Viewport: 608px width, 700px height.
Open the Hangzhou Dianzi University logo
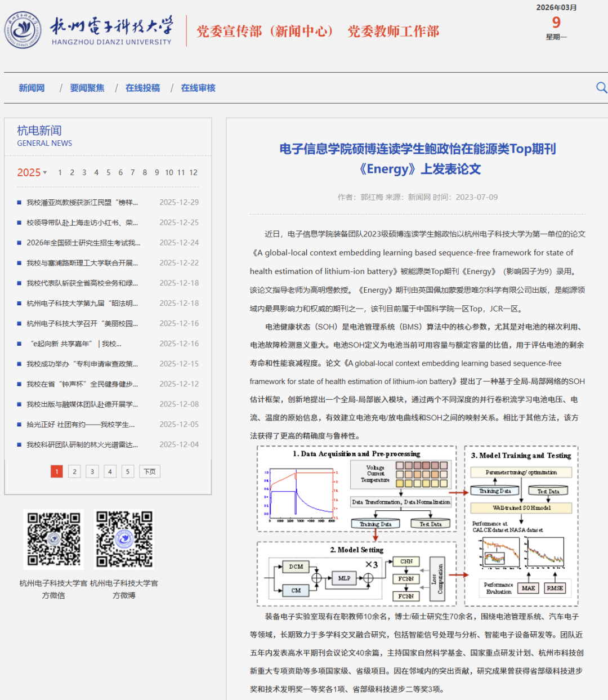click(x=89, y=30)
